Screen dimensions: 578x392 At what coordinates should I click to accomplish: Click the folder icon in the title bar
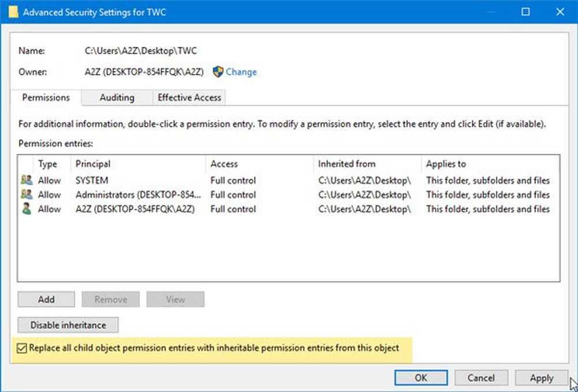13,12
